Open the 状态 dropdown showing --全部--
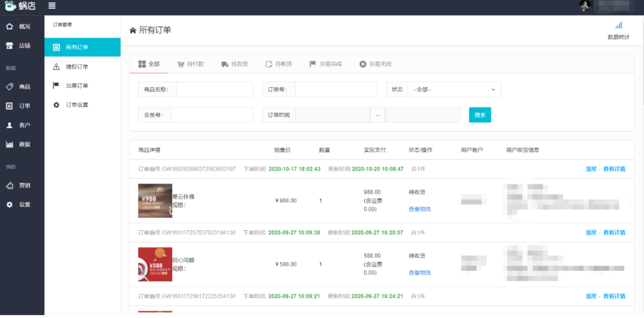 (454, 89)
